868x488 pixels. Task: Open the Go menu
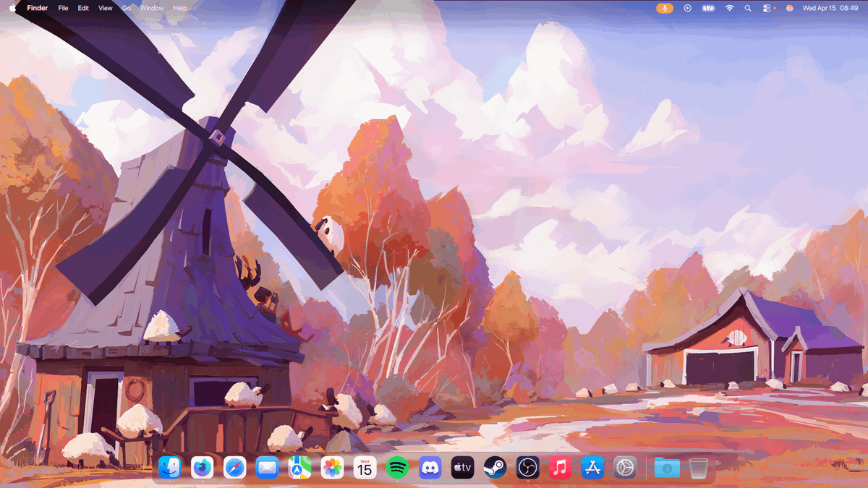click(x=127, y=8)
